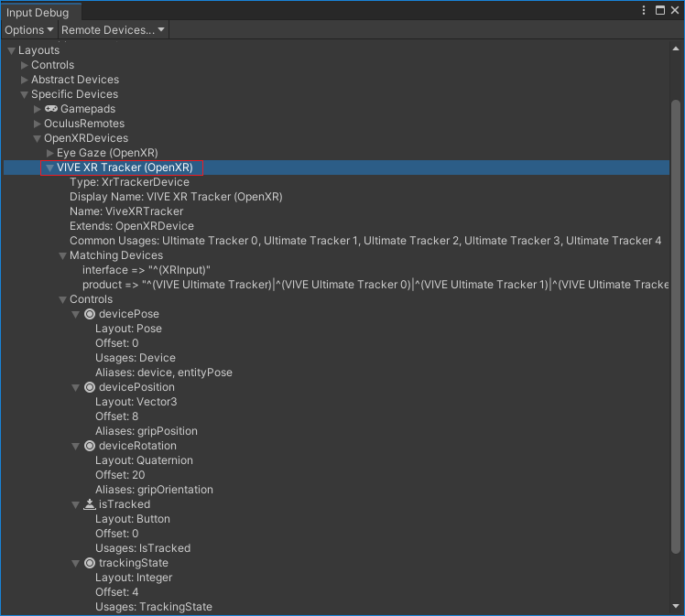The width and height of the screenshot is (685, 616).
Task: Collapse the trackingState node
Action: click(x=76, y=563)
